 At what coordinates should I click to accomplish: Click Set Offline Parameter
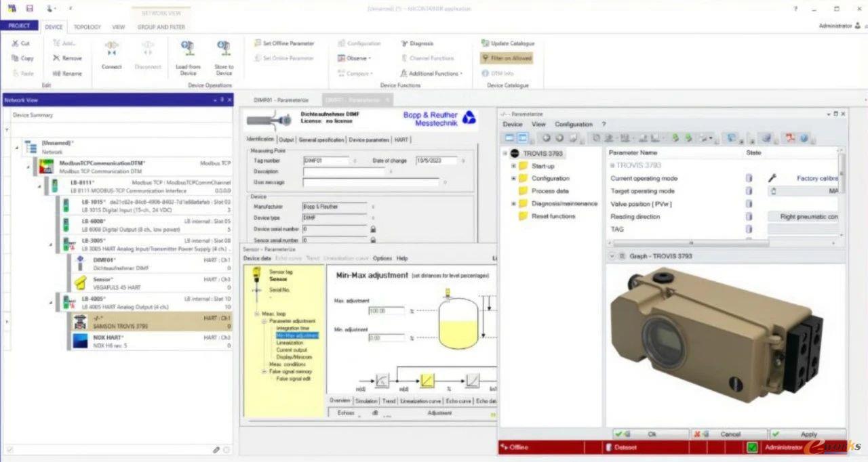pos(284,43)
